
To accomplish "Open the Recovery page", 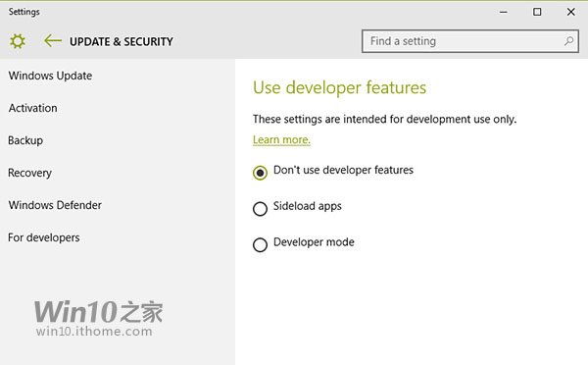I will point(29,173).
